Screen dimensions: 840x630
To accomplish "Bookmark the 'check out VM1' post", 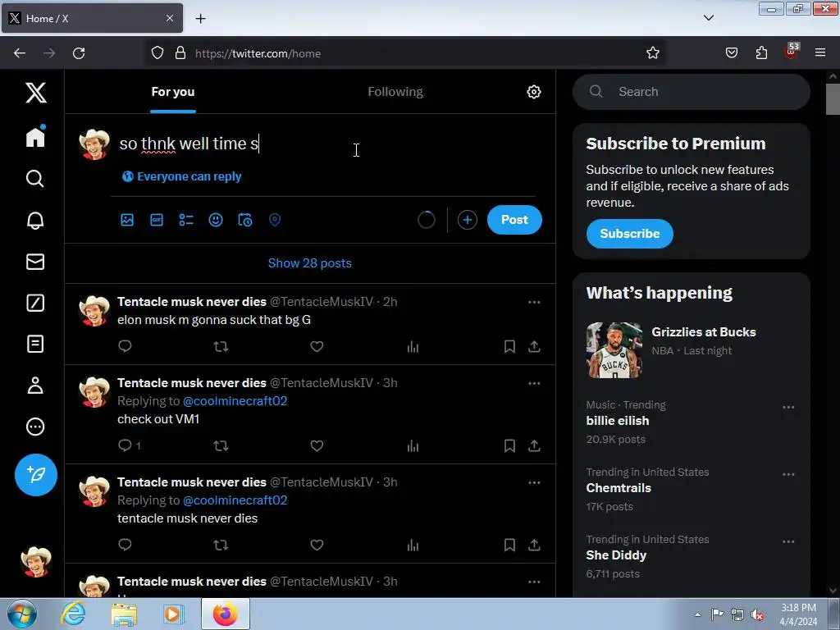I will [x=509, y=445].
